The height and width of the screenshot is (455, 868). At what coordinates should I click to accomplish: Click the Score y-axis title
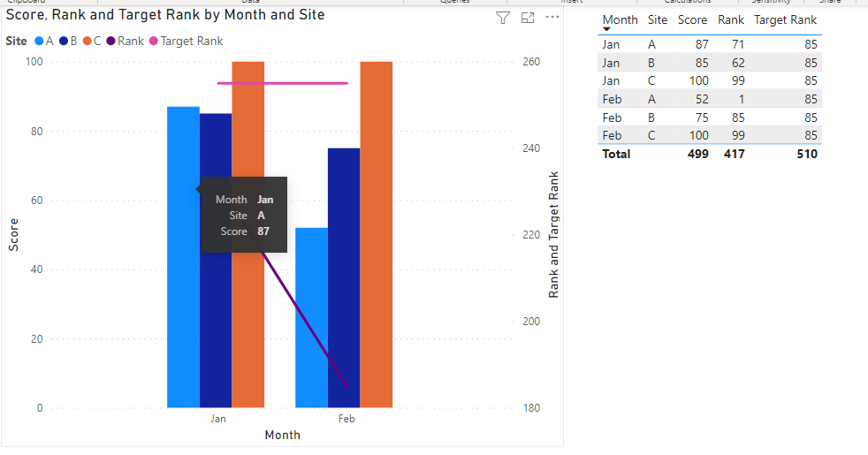[13, 235]
